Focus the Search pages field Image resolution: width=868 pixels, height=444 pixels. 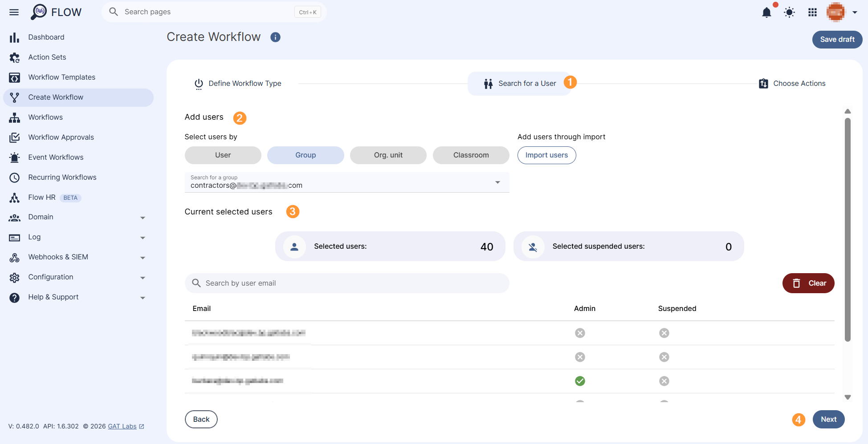coord(214,12)
